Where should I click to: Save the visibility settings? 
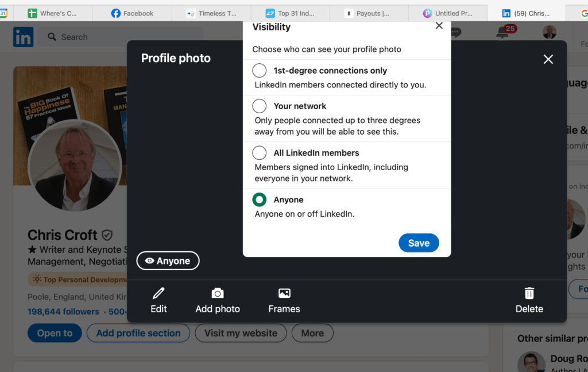click(419, 243)
